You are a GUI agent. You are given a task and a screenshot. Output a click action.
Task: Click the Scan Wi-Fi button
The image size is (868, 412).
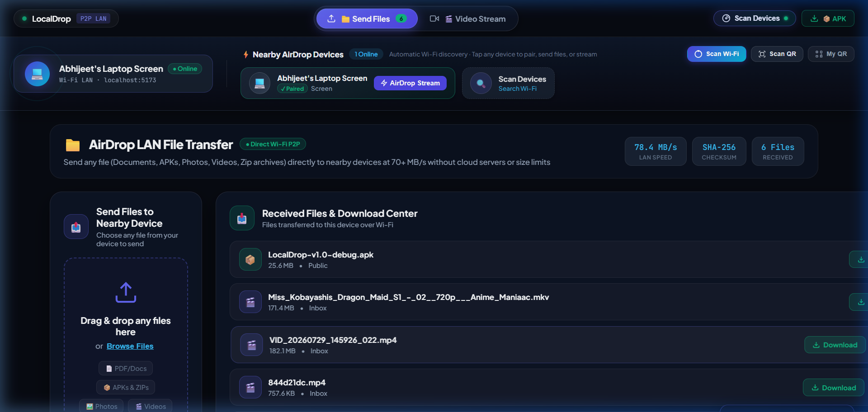[717, 54]
